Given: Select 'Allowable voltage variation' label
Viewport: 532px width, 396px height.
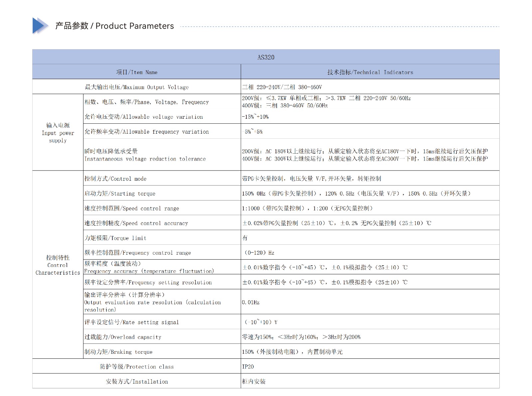Looking at the screenshot, I should point(144,117).
